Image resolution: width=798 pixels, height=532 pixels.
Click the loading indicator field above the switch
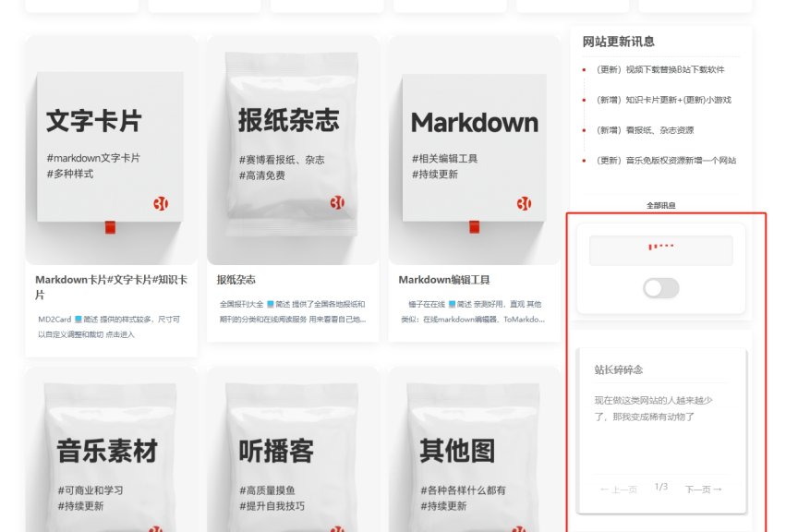[660, 250]
